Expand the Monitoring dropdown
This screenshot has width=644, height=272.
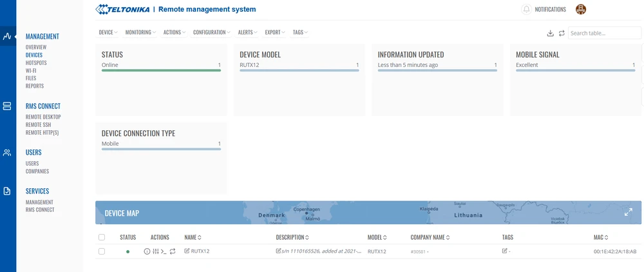[x=140, y=32]
